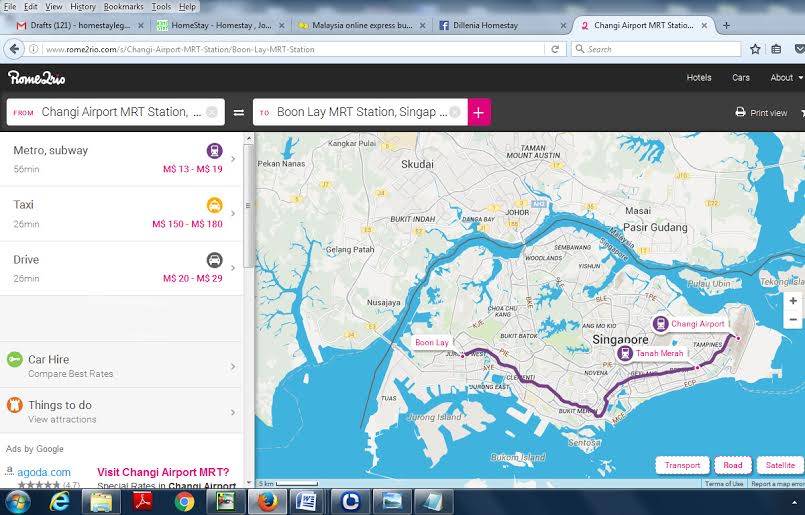Open Internet Explorer from taskbar
805x515 pixels.
coord(59,502)
